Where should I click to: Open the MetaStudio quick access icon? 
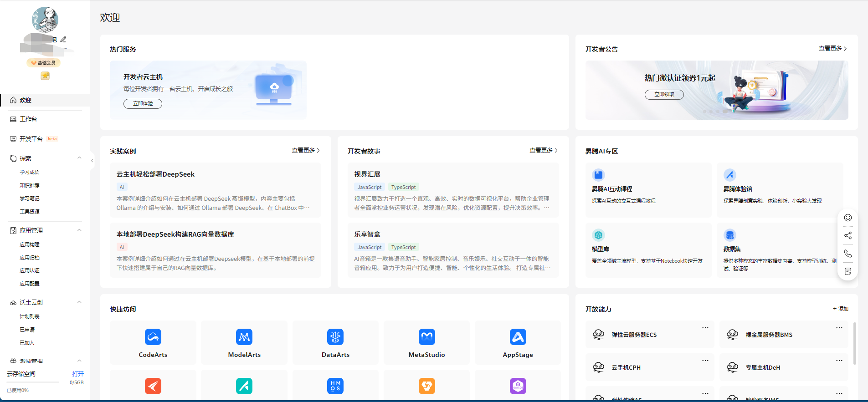click(427, 337)
